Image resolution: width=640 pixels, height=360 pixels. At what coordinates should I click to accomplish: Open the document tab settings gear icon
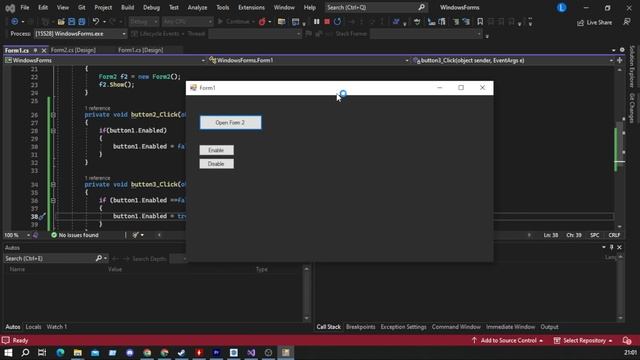point(622,50)
